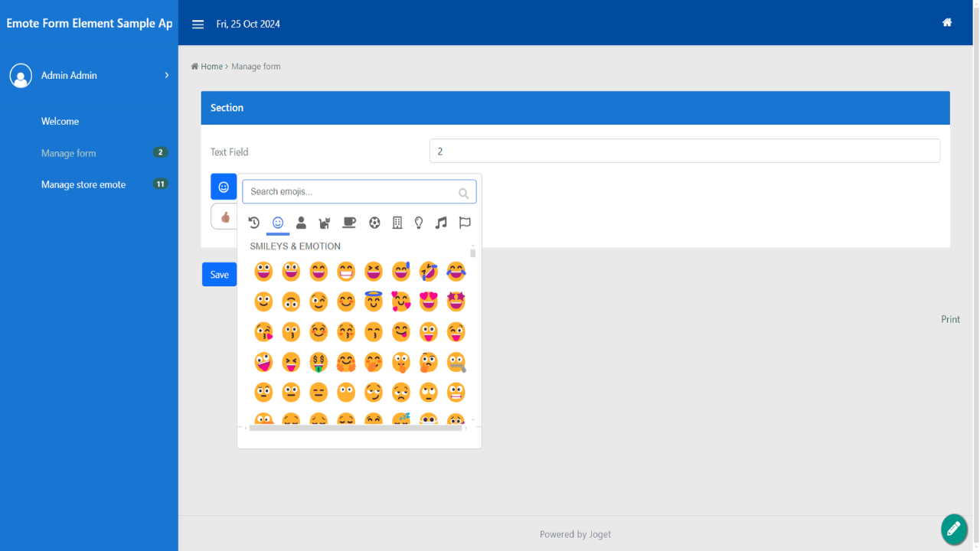Focus the Search emojis input field
Viewport: 980px width, 551px height.
click(x=352, y=191)
